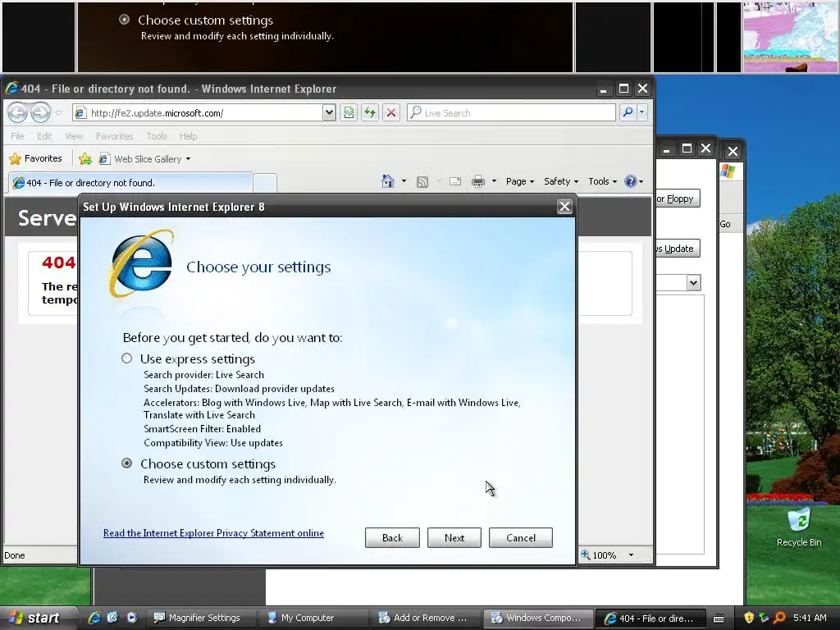The width and height of the screenshot is (840, 630).
Task: Close the Set Up Internet Explorer 8 dialog
Action: (564, 207)
